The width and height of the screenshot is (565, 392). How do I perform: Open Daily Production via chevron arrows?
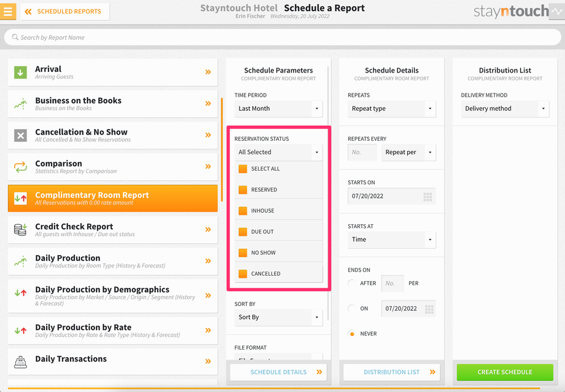pyautogui.click(x=208, y=261)
